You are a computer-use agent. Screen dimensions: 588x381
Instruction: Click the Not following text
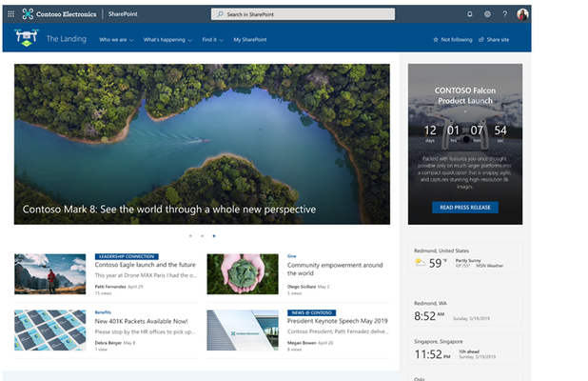coord(457,39)
